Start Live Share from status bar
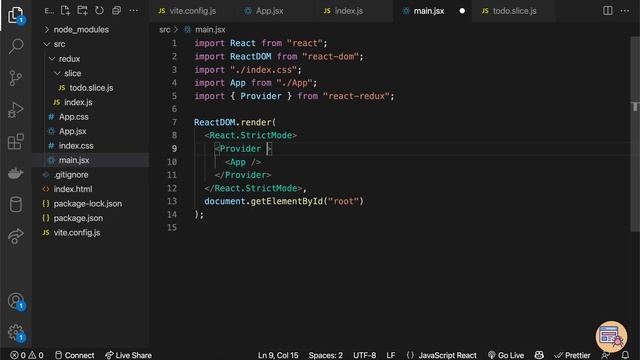 pyautogui.click(x=128, y=355)
